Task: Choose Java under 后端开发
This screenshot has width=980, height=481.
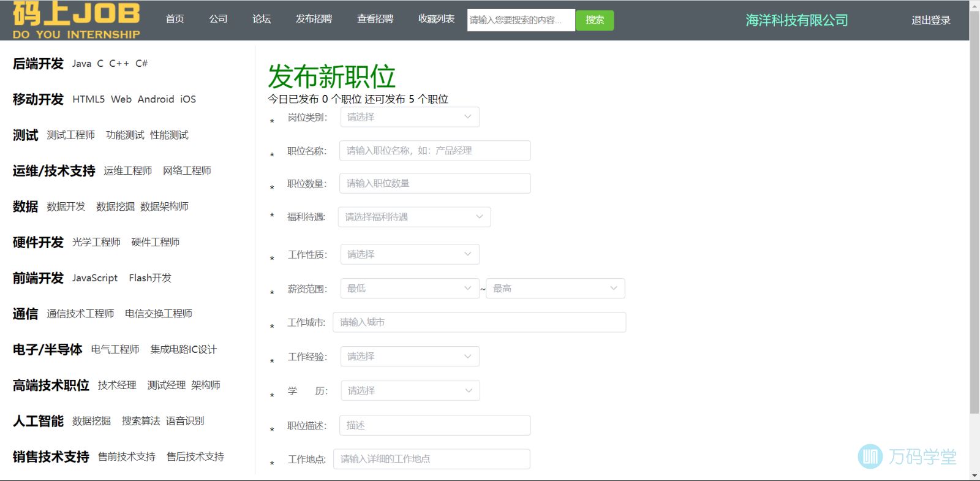Action: coord(81,64)
